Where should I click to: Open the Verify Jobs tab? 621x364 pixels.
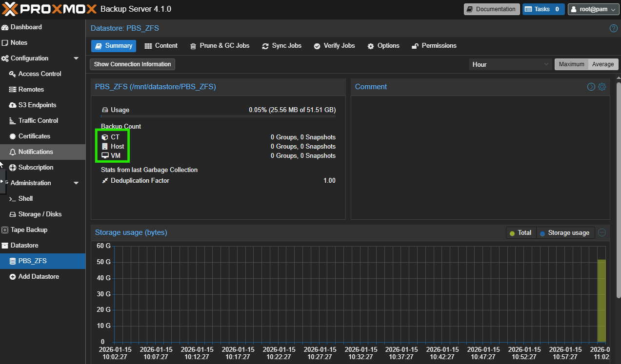[x=334, y=46]
